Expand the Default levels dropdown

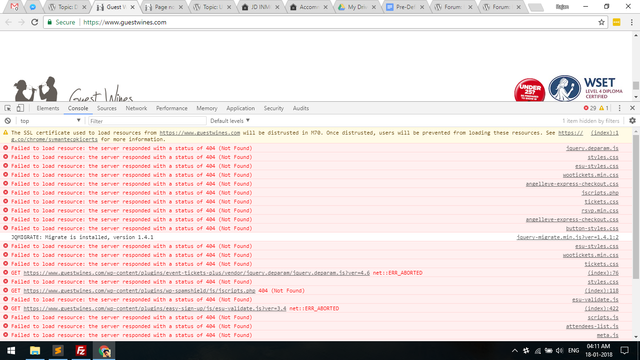(x=230, y=121)
